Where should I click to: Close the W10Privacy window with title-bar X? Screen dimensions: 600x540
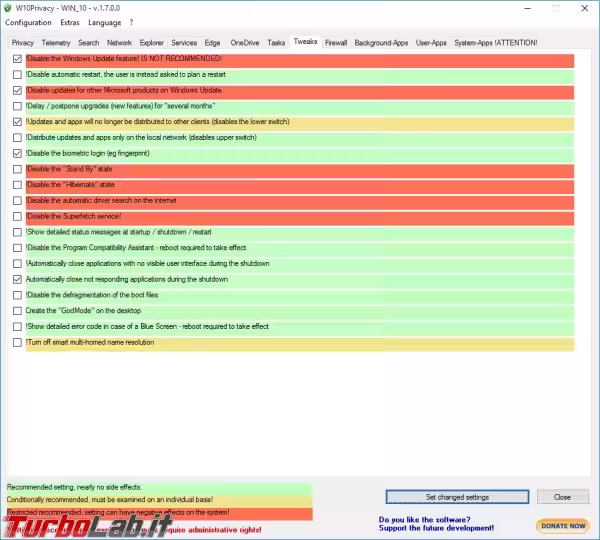pyautogui.click(x=585, y=8)
